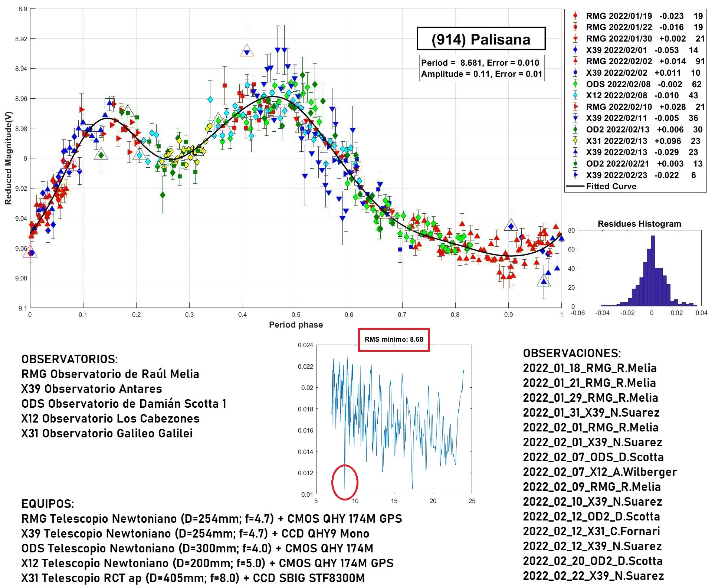This screenshot has height=588, width=715.
Task: Click 2022_02_07_X12_A.Wilberger entry
Action: point(600,472)
